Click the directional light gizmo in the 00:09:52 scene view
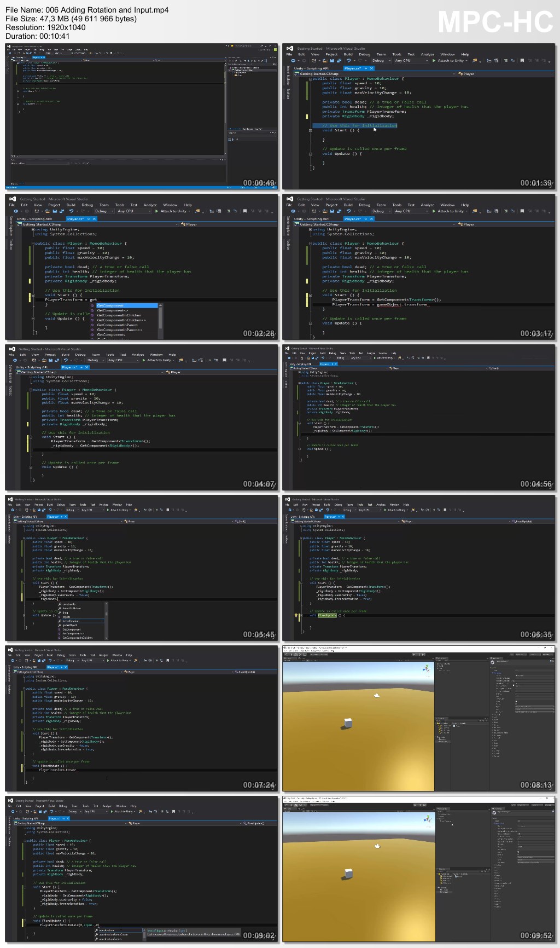Screen dimensions: 560x948 377,846
